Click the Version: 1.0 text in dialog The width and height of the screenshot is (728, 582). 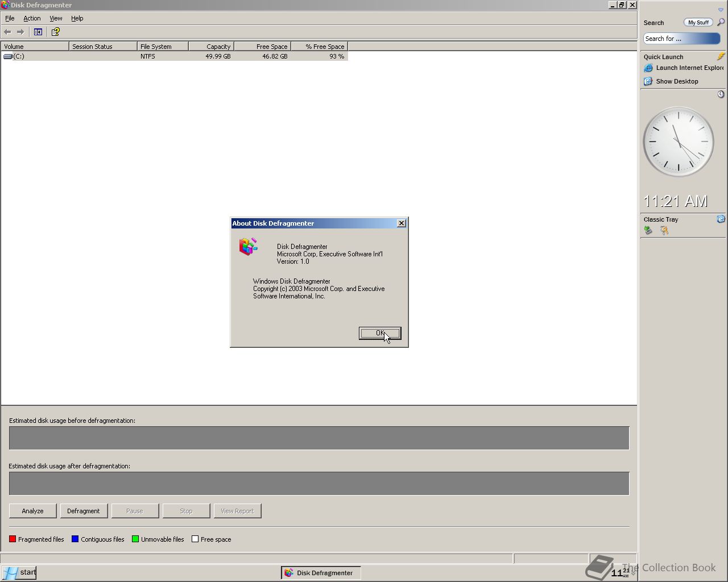293,261
